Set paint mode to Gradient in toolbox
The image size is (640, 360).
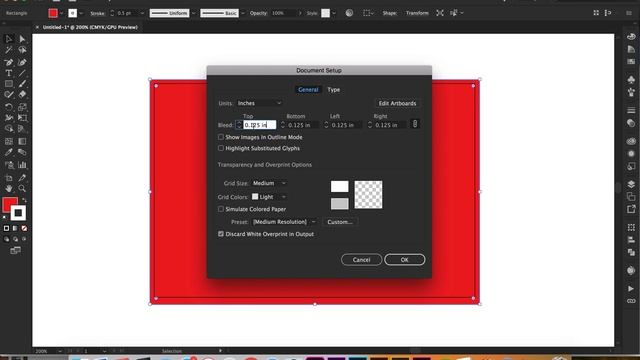(15, 228)
